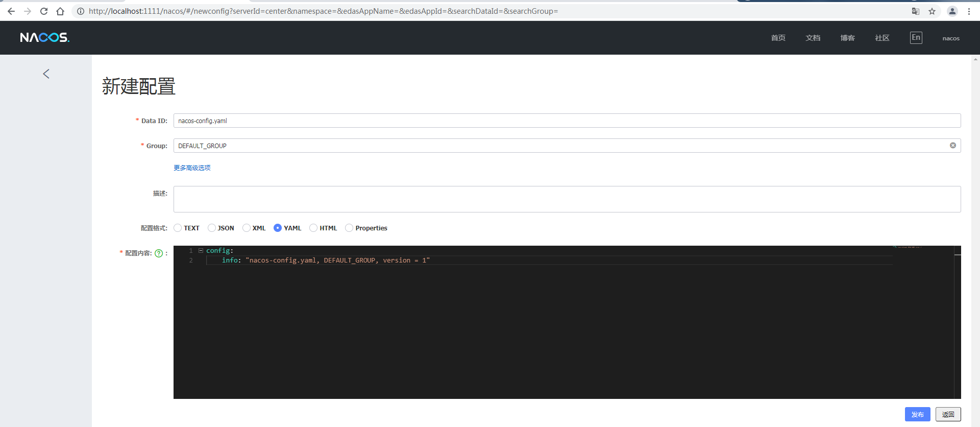Switch language with En toggle
980x427 pixels.
pyautogui.click(x=916, y=38)
